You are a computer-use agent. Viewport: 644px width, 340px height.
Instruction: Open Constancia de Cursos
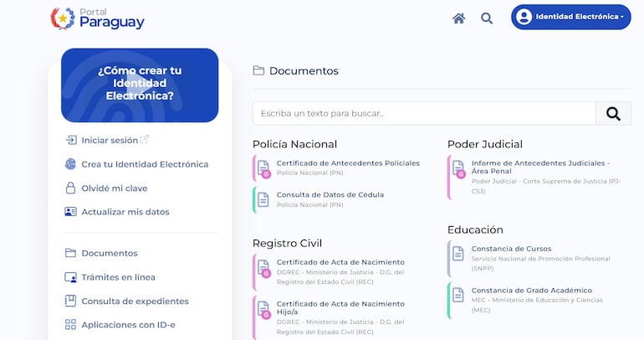click(511, 249)
